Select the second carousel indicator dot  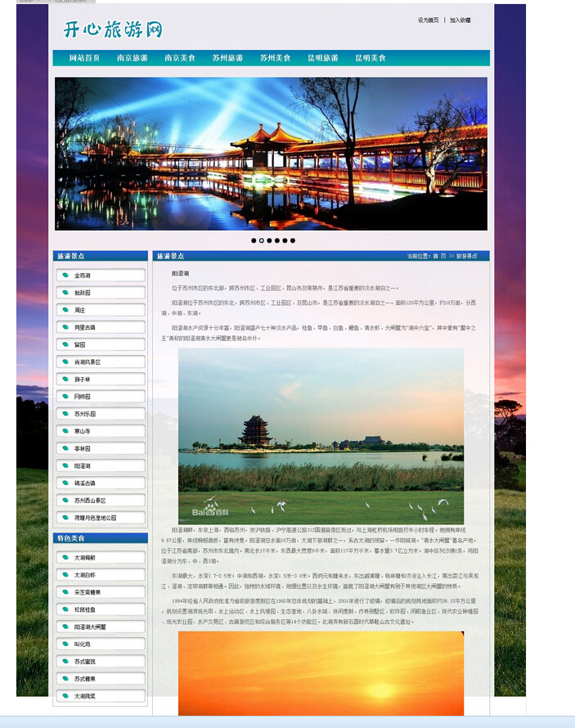pyautogui.click(x=262, y=240)
